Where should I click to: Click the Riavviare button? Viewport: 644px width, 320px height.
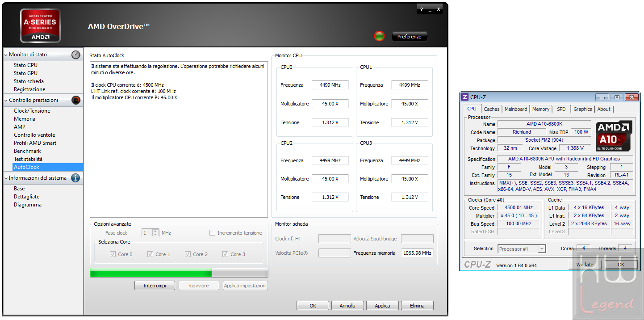pos(199,286)
